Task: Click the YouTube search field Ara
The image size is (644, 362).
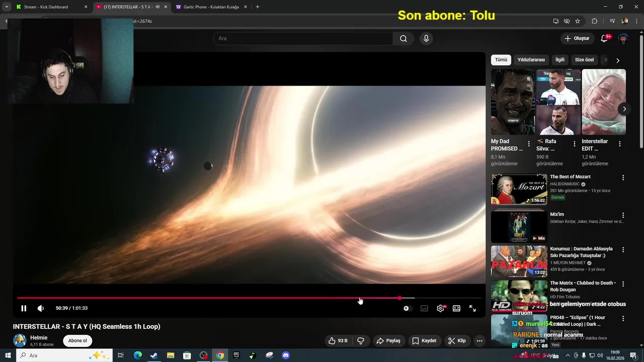Action: point(303,39)
